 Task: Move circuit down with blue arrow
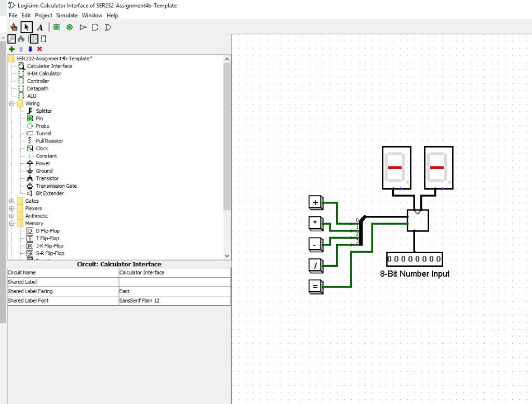coord(30,49)
